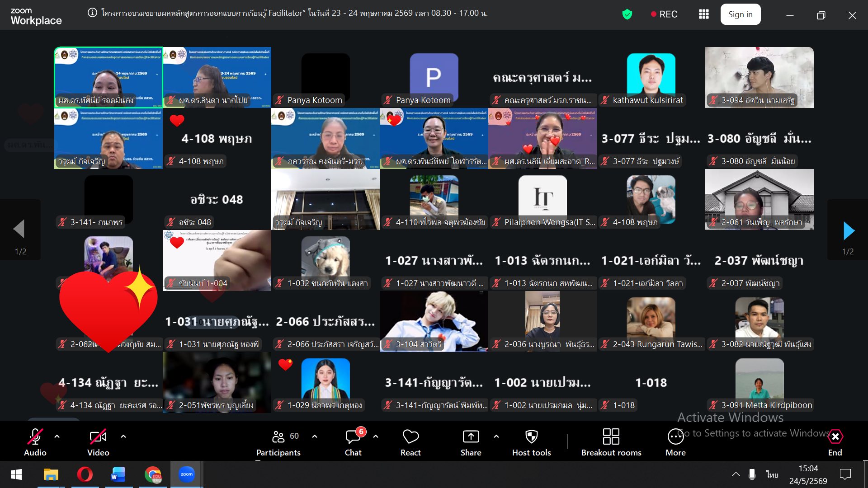Open Chrome from taskbar
Screen dimensions: 868x488
click(153, 474)
